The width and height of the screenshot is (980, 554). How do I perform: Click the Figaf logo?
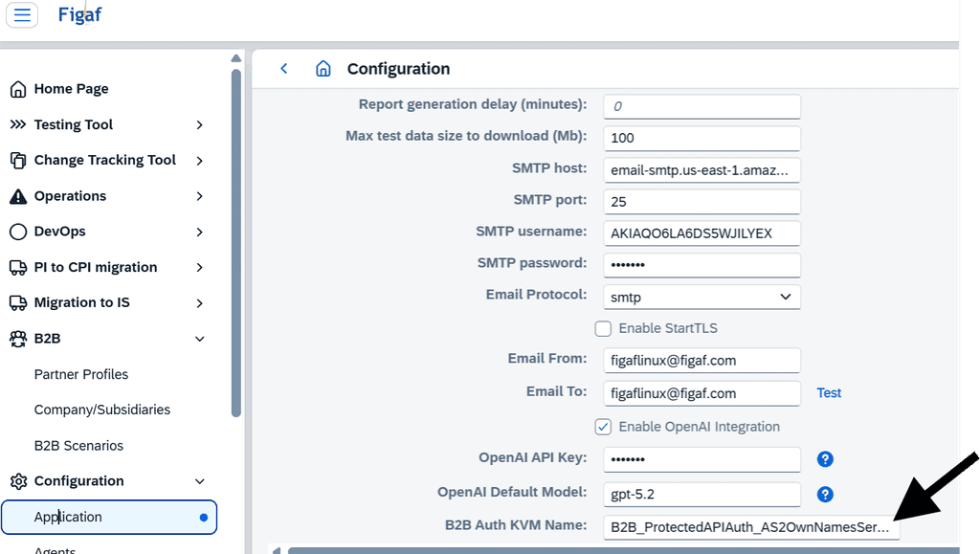tap(79, 14)
